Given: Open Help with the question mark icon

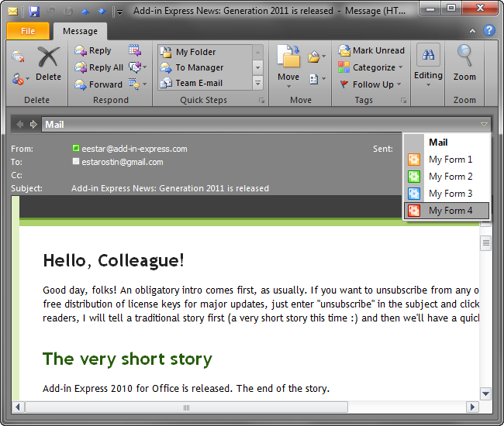Looking at the screenshot, I should [489, 30].
